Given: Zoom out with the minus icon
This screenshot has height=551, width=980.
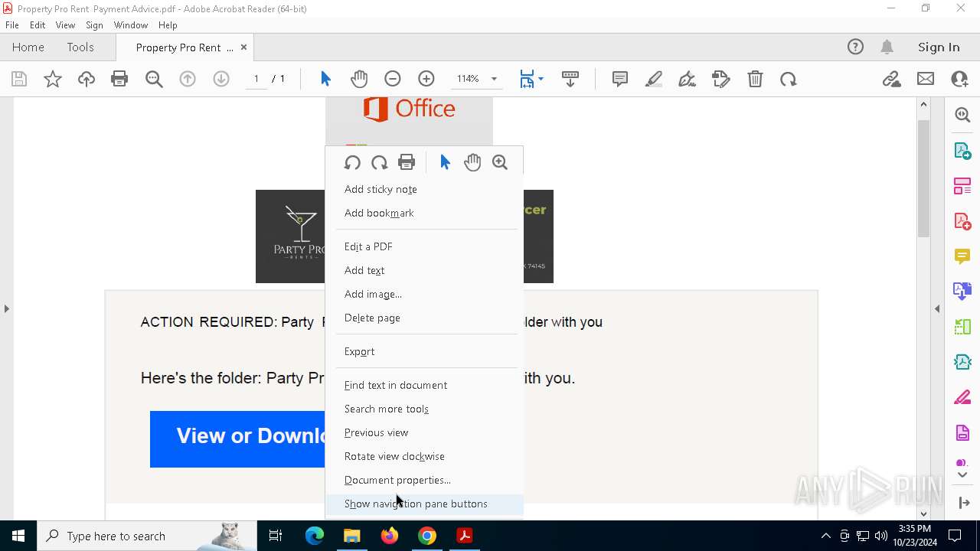Looking at the screenshot, I should pyautogui.click(x=393, y=79).
